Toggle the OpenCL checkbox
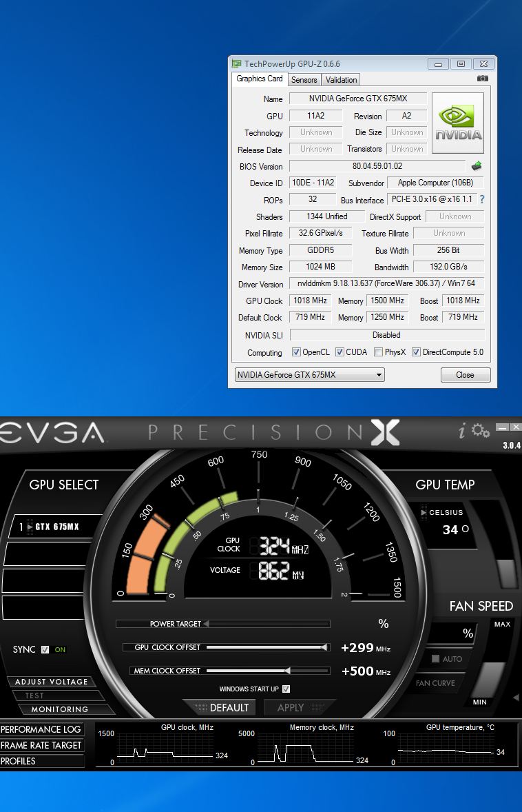522x812 pixels. tap(296, 352)
